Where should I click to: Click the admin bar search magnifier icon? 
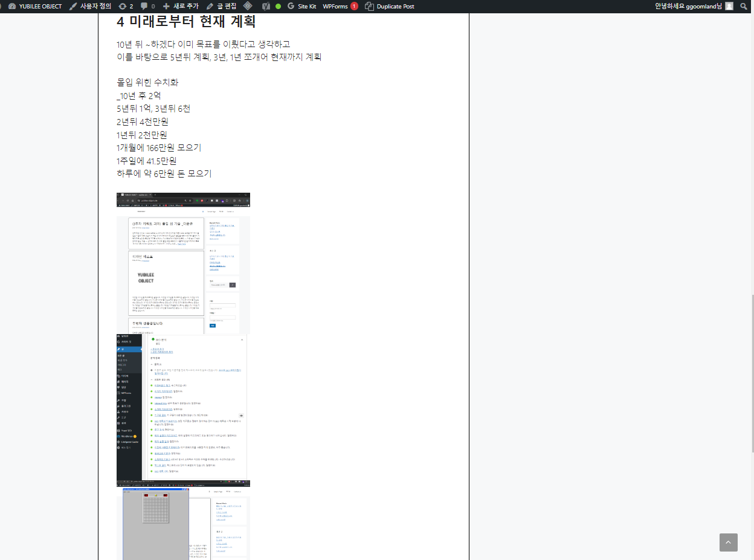coord(745,6)
